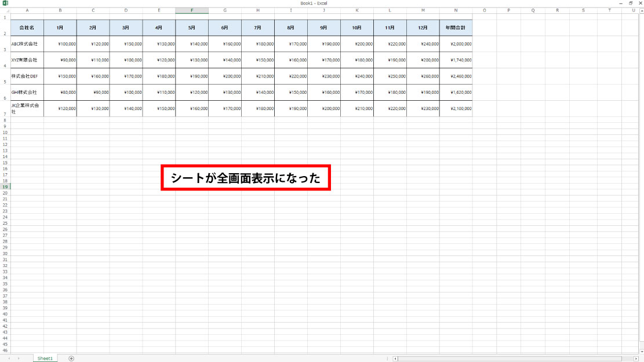The image size is (644, 362).
Task: Select the 10月 header cell
Action: click(357, 27)
